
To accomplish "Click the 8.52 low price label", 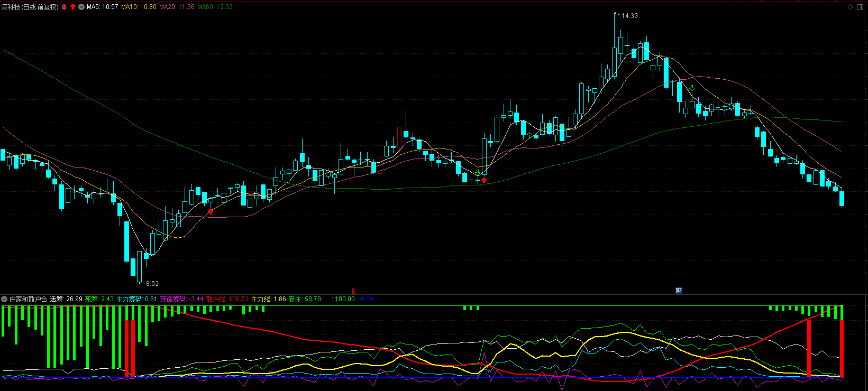I will click(x=152, y=284).
